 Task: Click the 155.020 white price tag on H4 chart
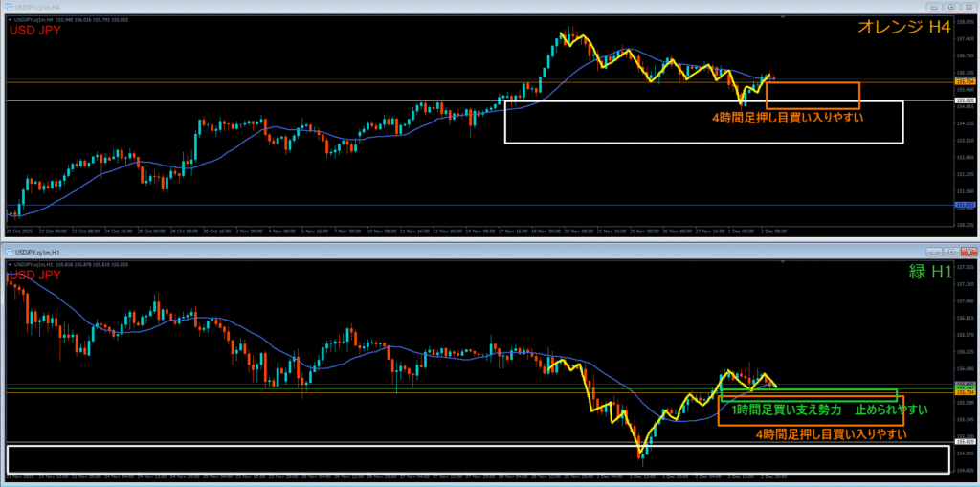pyautogui.click(x=965, y=100)
